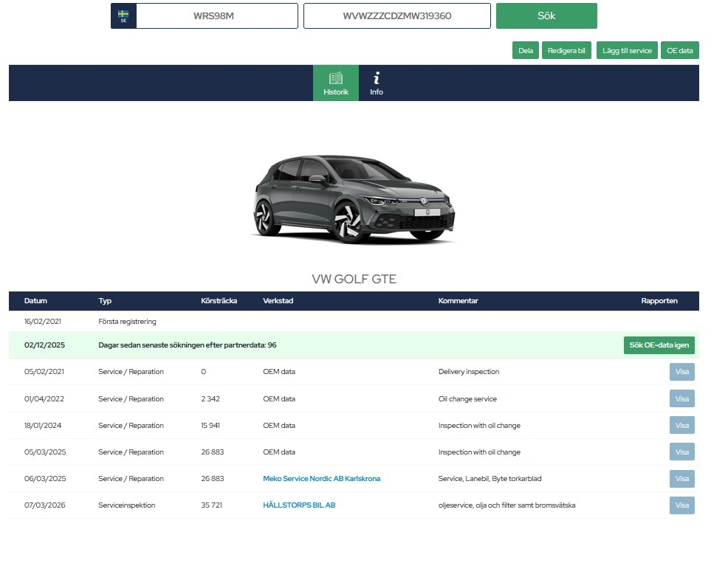
Task: Click Visa for Oil change service row
Action: click(x=682, y=399)
